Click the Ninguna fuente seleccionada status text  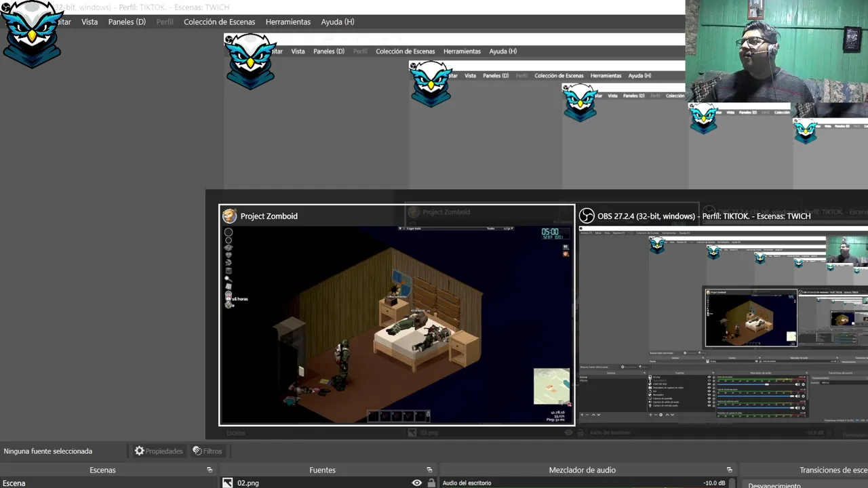[x=48, y=451]
